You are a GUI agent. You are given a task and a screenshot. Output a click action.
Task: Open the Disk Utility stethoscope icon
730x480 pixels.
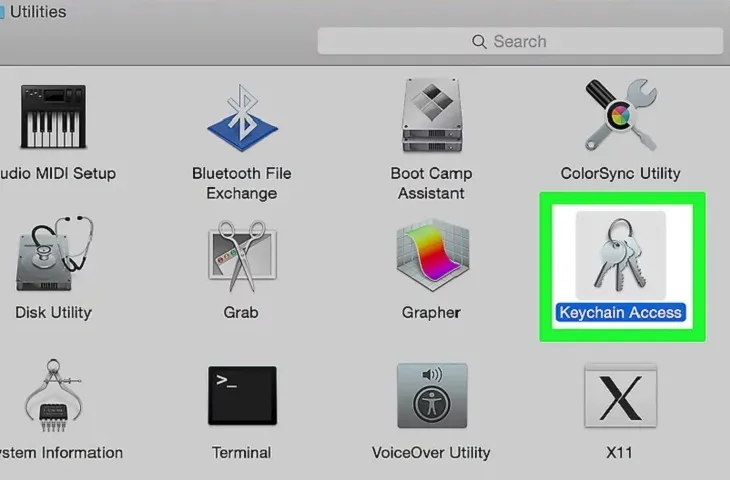click(57, 256)
